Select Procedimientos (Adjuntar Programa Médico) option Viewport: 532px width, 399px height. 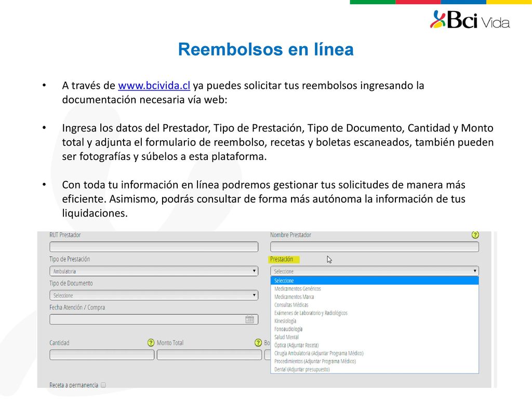[x=375, y=362]
